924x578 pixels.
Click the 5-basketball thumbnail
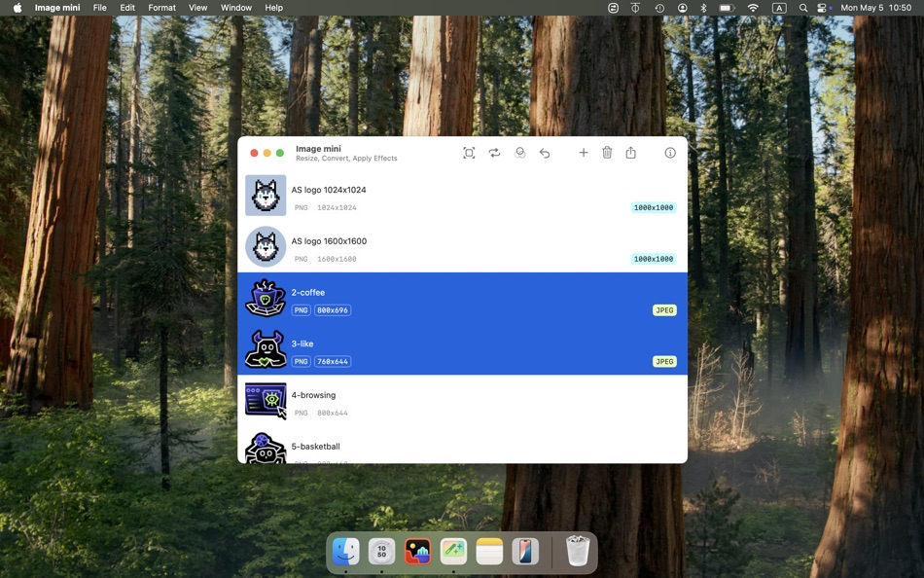pyautogui.click(x=266, y=449)
